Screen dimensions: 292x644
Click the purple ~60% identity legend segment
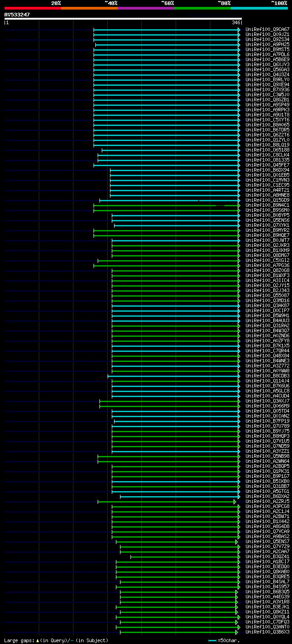coord(146,8)
